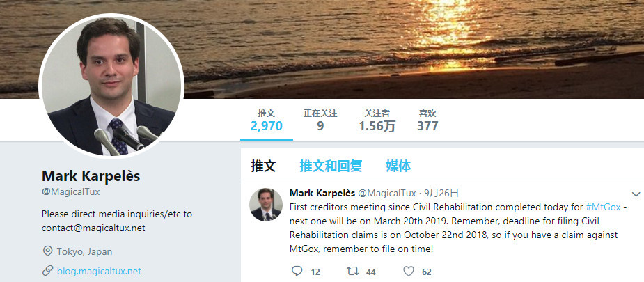Click the small tweet author avatar
The height and width of the screenshot is (282, 644).
pos(266,205)
